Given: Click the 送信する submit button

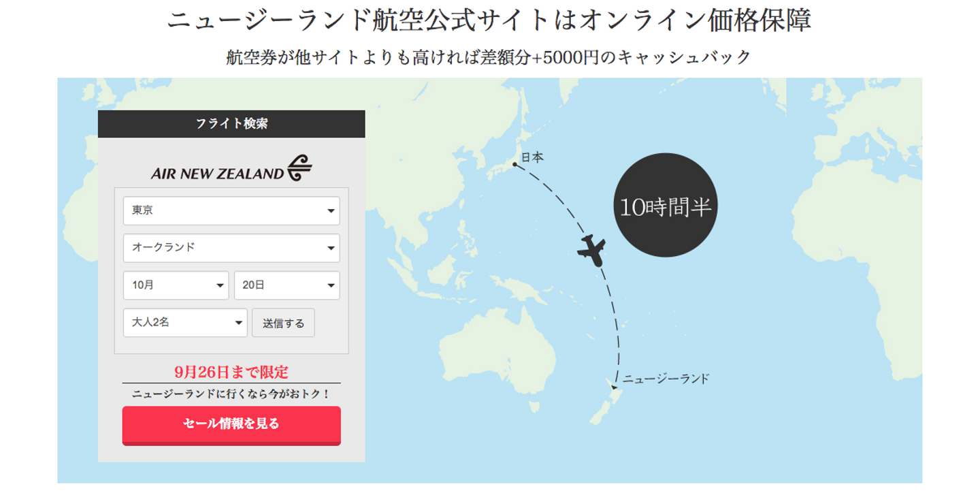Looking at the screenshot, I should [x=283, y=323].
